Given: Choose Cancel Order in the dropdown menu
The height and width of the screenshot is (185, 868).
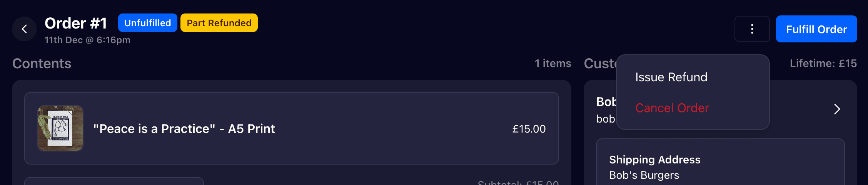Looking at the screenshot, I should (x=672, y=108).
